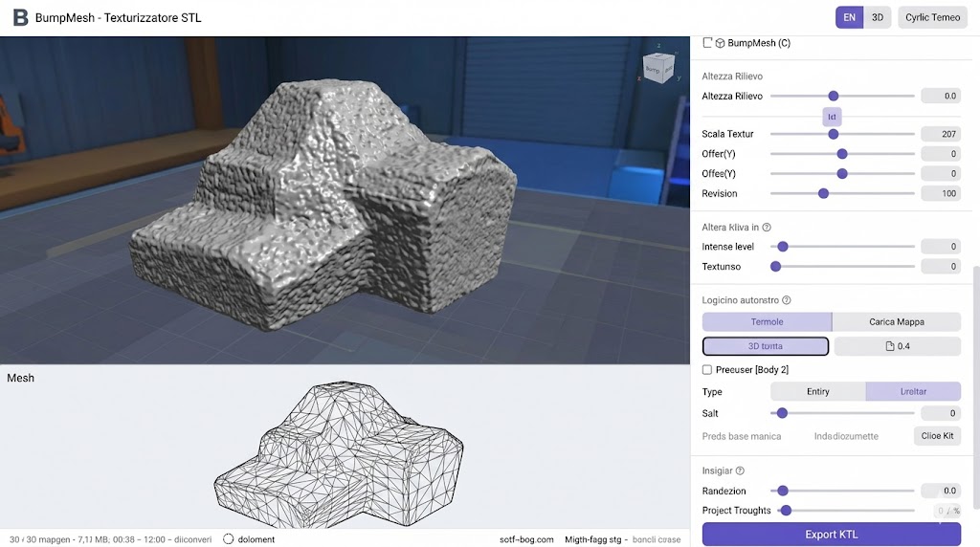Image resolution: width=980 pixels, height=547 pixels.
Task: Click the small link icon above Scala Textur
Action: tap(832, 117)
